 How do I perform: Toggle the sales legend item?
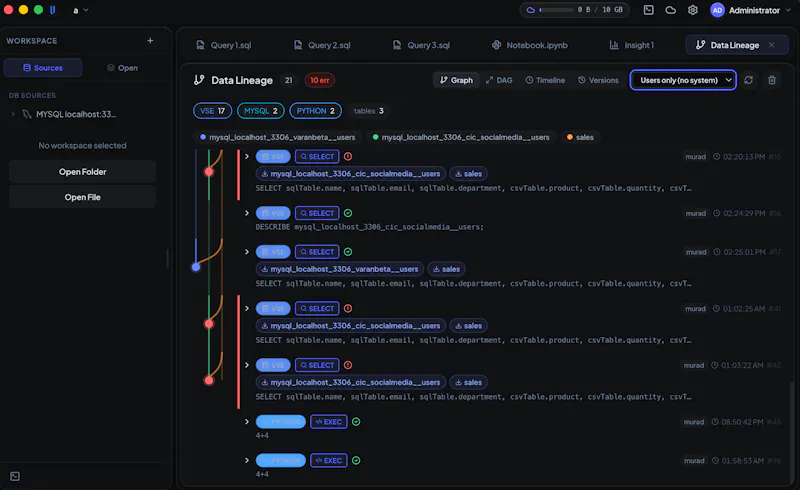(580, 137)
